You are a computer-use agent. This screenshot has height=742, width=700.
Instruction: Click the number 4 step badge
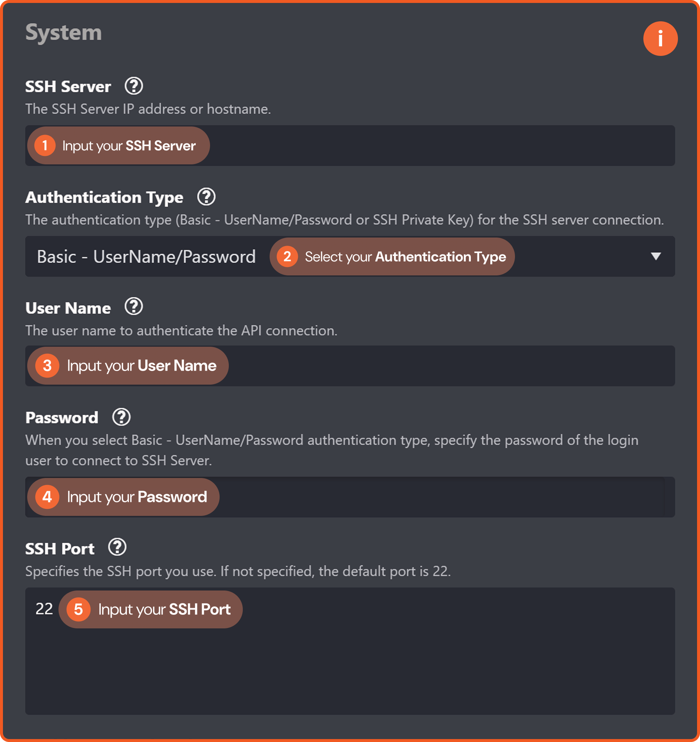[x=47, y=497]
